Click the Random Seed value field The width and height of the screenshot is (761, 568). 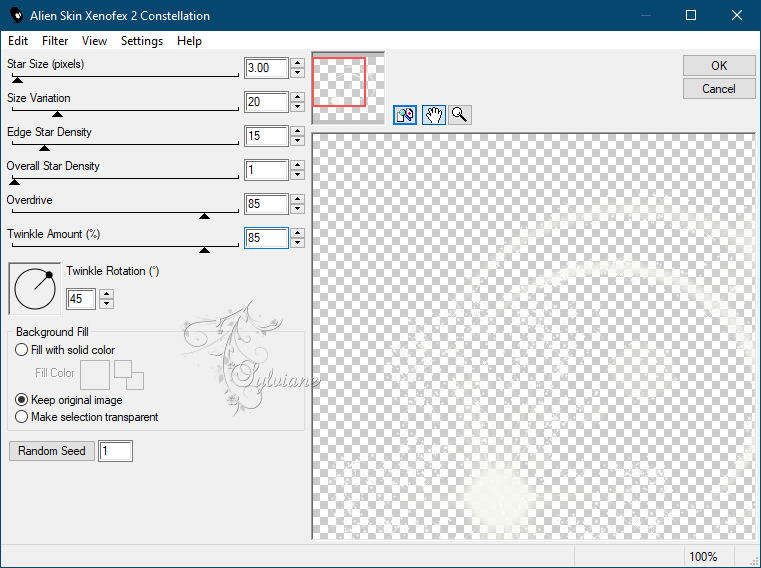tap(116, 451)
